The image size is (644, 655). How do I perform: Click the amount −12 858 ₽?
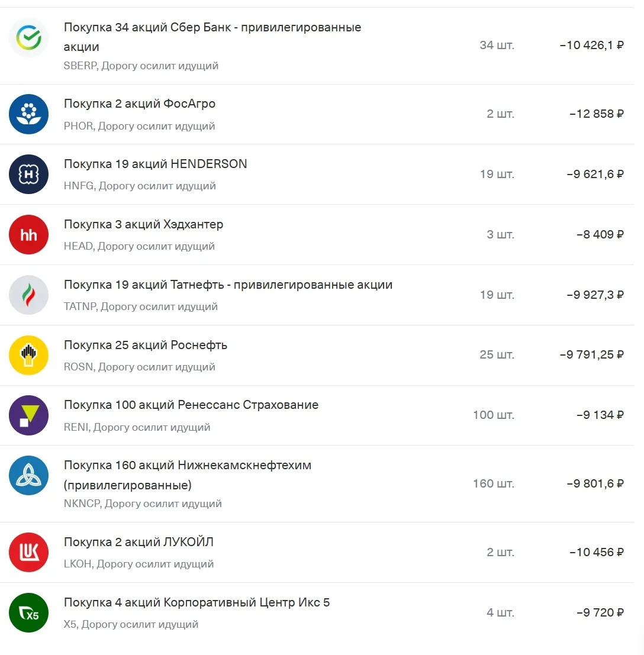click(x=597, y=114)
